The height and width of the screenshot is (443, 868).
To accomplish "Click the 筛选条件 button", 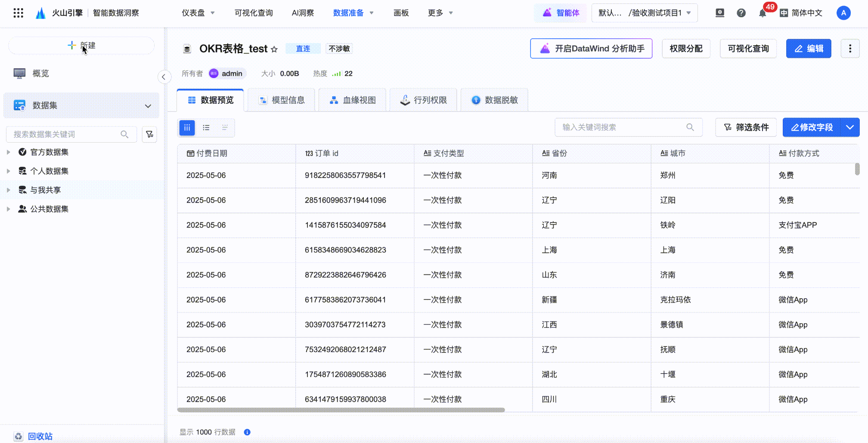I will (746, 127).
